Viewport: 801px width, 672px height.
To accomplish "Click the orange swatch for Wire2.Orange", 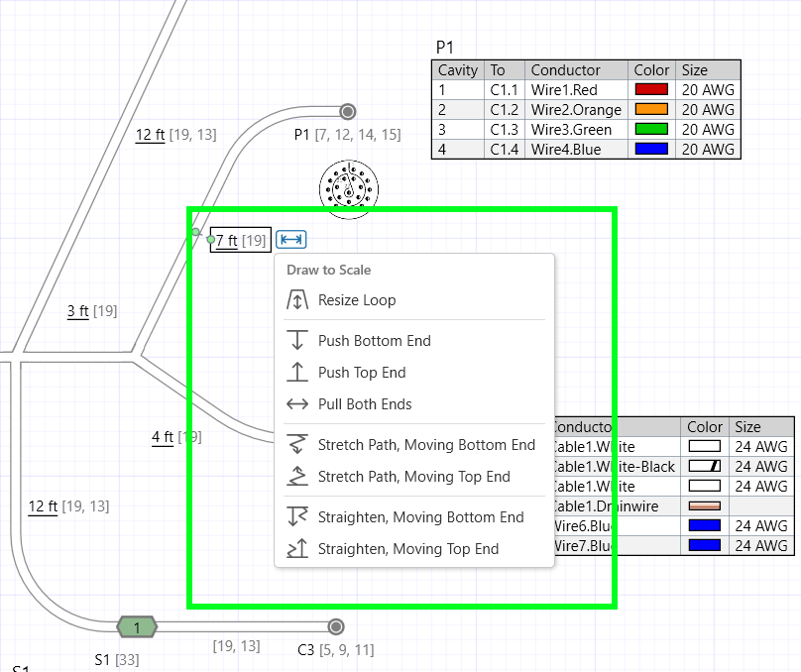I will 651,109.
